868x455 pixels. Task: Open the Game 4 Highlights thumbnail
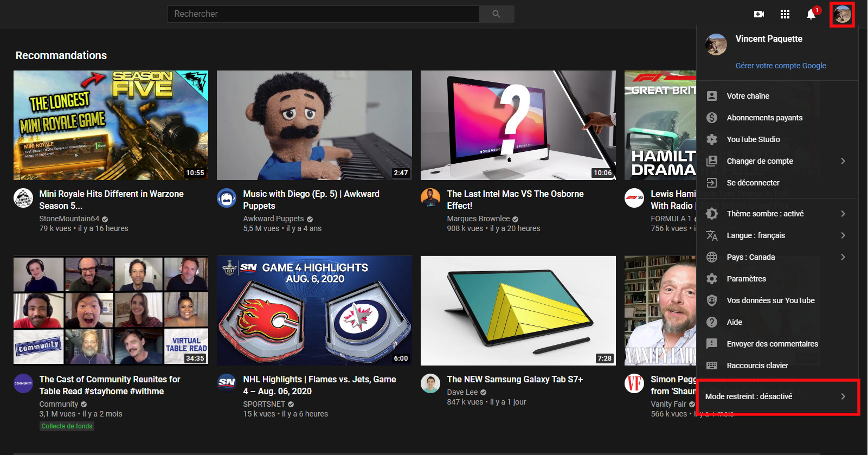click(x=314, y=311)
